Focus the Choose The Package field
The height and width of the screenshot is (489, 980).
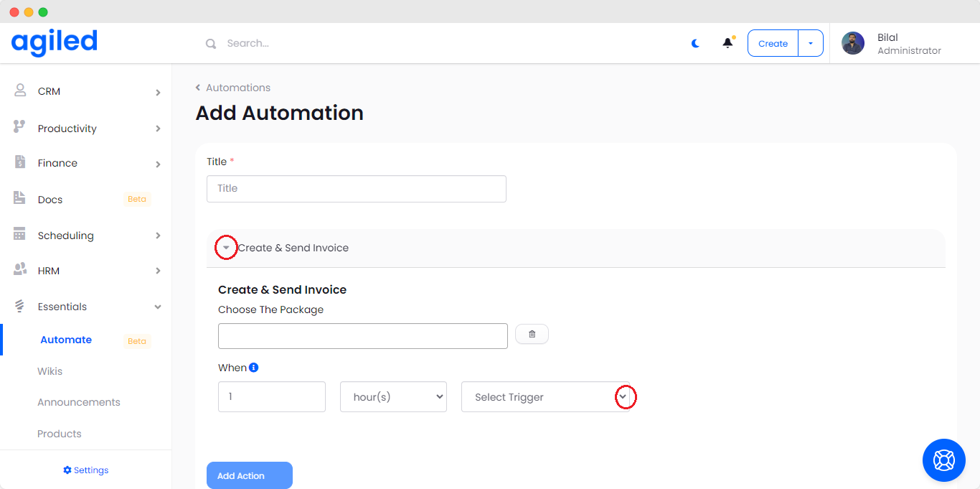point(362,335)
